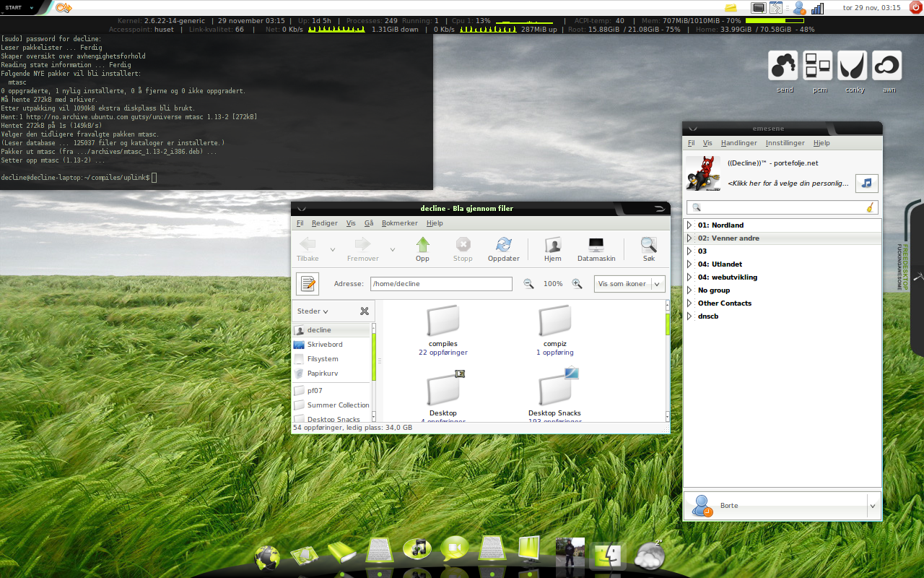
Task: Open the Tilbake history dropdown arrow
Action: (333, 249)
